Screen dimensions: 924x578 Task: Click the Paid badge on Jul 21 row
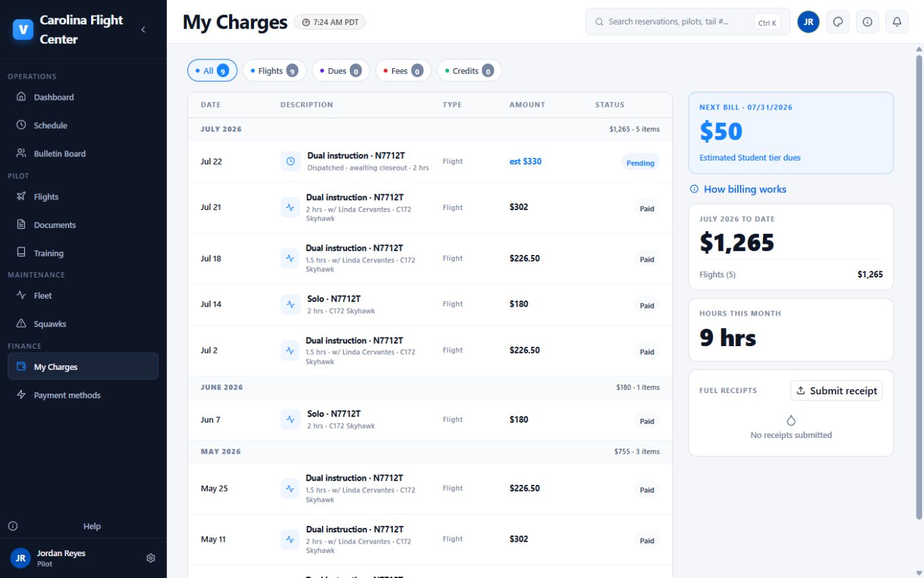(647, 208)
